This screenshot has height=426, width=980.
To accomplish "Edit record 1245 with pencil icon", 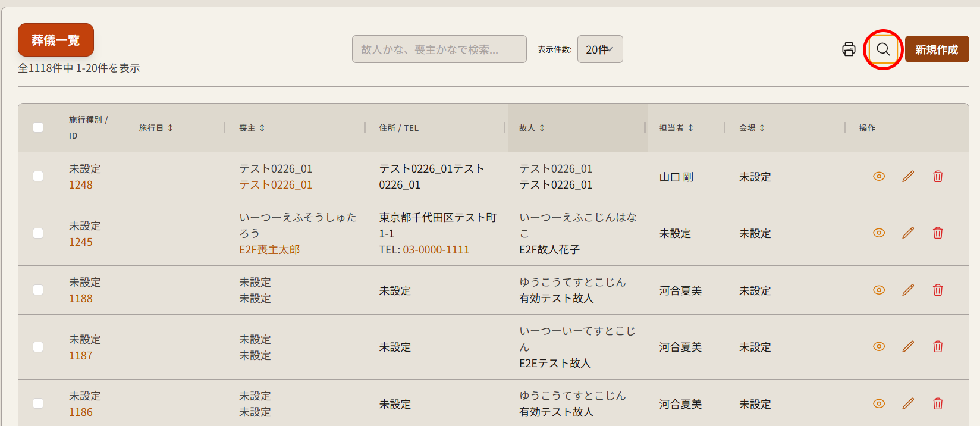I will pyautogui.click(x=907, y=233).
